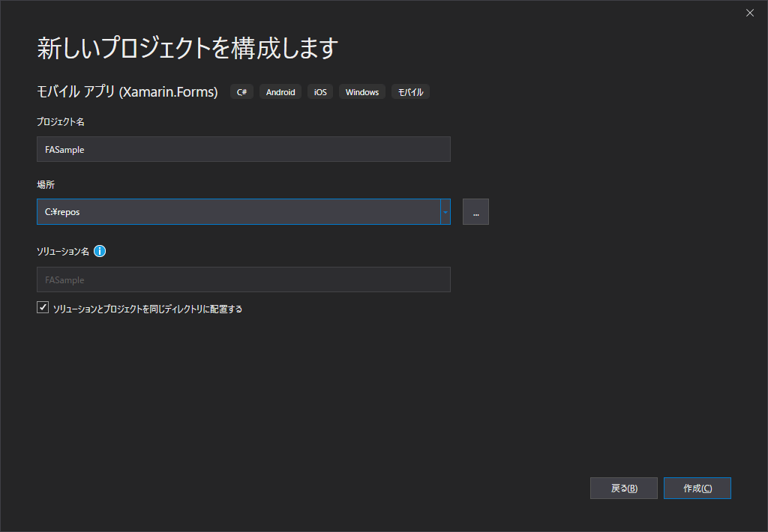Select the iOS platform tag

[319, 91]
